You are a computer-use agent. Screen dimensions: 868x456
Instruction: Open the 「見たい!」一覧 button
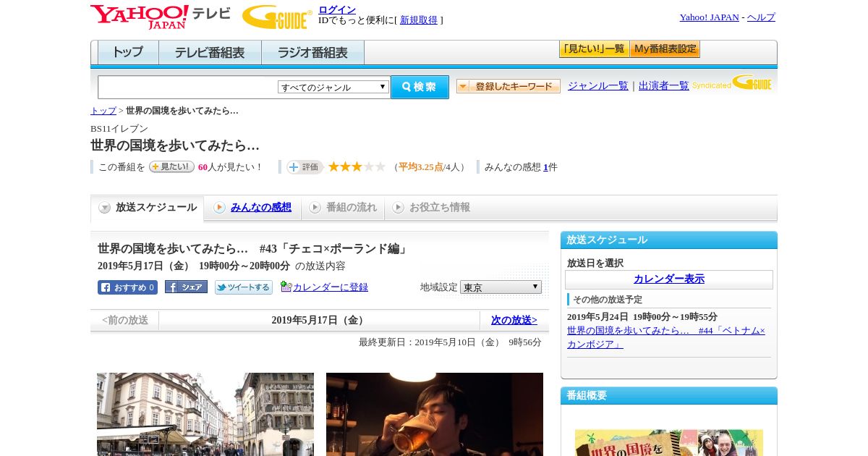tap(594, 49)
